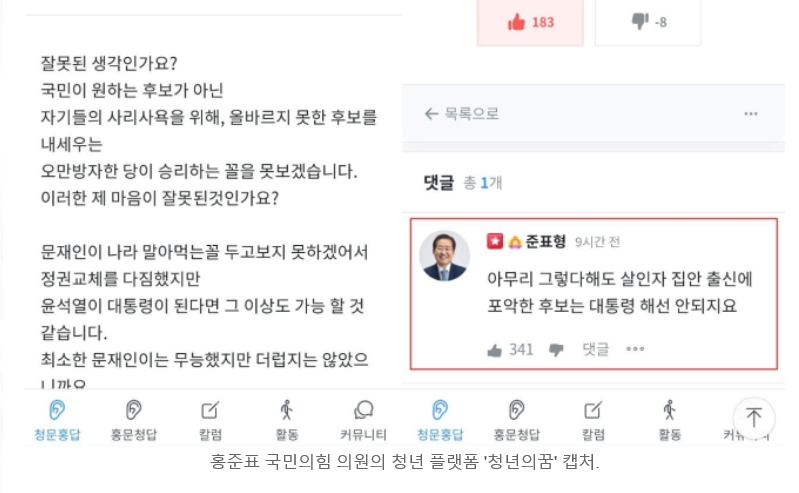Click the red star badge next to 준표형

tap(494, 241)
